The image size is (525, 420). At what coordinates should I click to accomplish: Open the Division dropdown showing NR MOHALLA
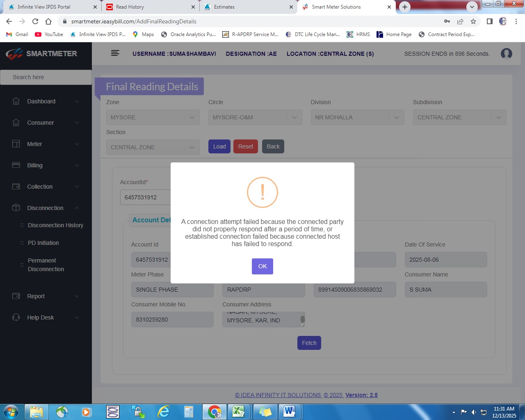tap(357, 117)
